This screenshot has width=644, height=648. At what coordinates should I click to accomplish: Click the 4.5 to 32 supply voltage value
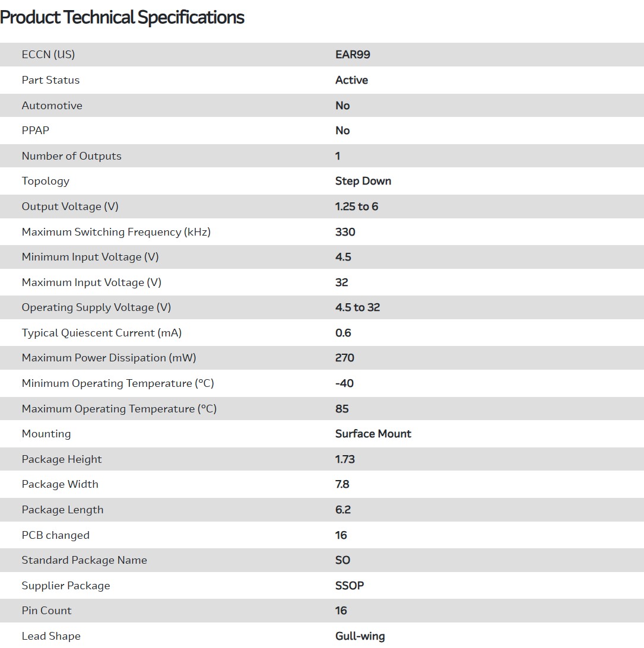(x=357, y=307)
